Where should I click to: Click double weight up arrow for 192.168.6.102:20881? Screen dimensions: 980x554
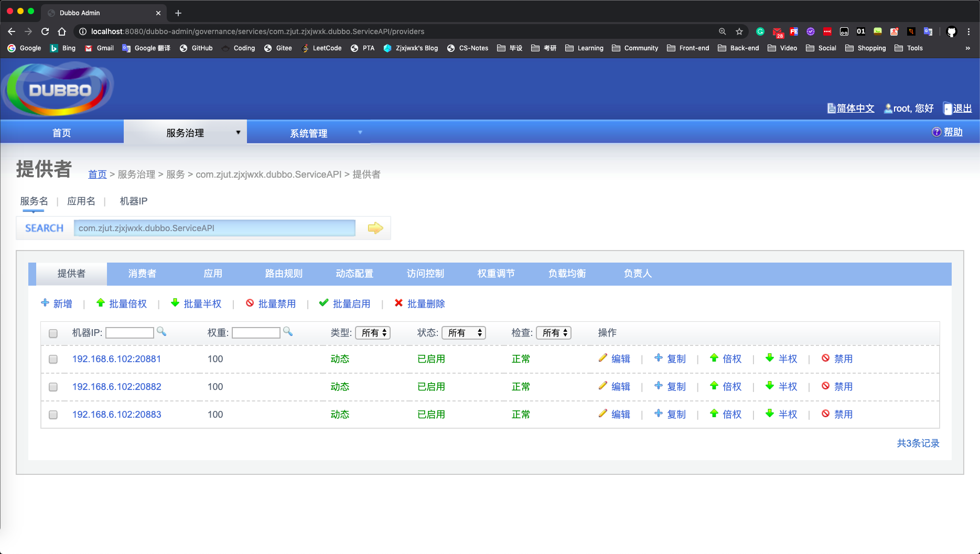coord(714,358)
